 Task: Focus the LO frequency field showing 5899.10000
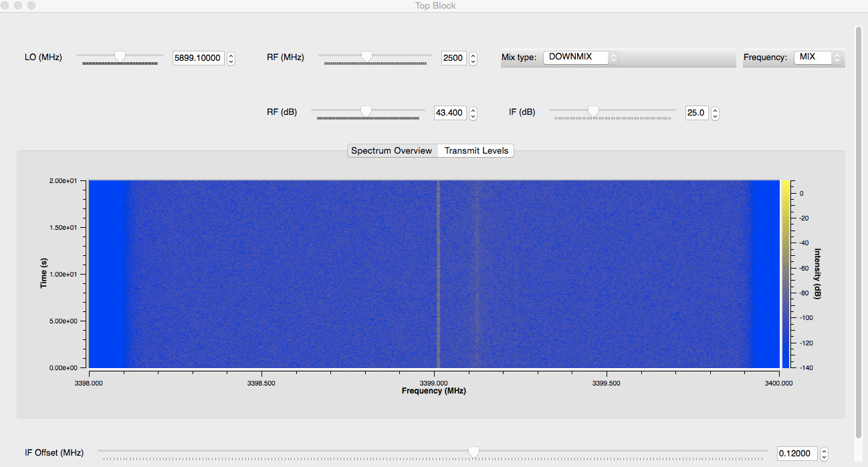pos(197,58)
